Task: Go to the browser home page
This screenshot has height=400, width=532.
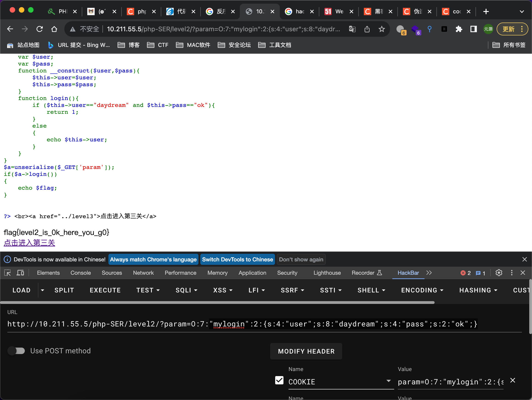Action: coord(54,29)
